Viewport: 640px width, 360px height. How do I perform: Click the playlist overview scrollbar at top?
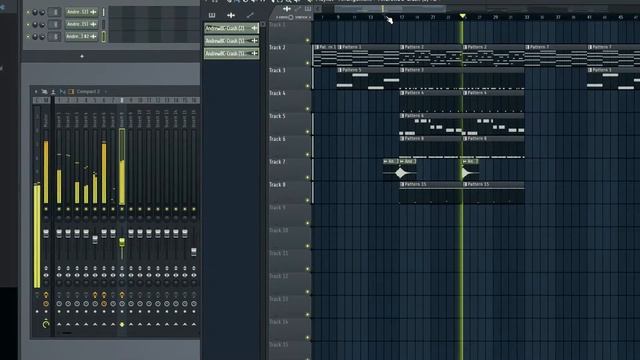click(390, 9)
